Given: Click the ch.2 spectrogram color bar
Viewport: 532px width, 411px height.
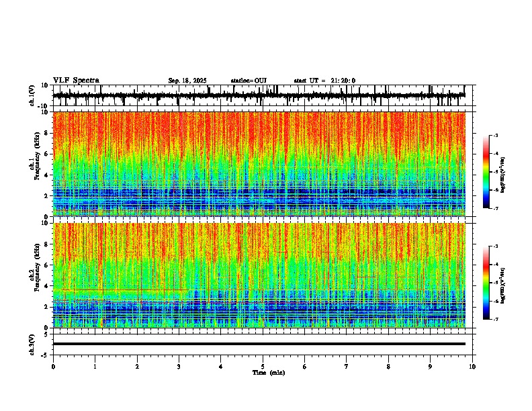Looking at the screenshot, I should click(x=486, y=283).
